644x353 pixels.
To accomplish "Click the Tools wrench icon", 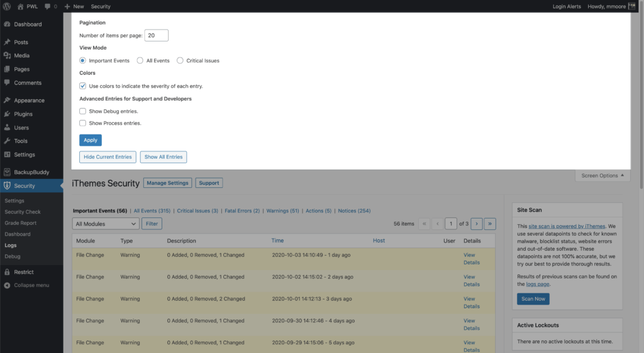I will 7,141.
